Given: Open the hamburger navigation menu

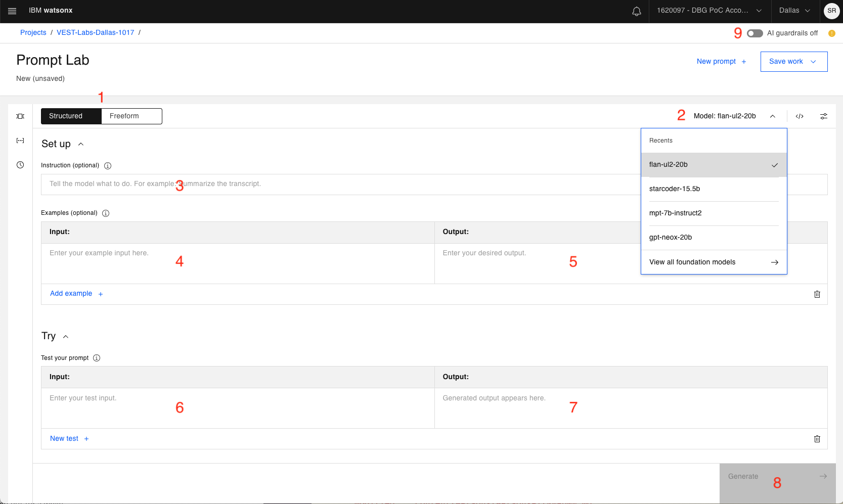Looking at the screenshot, I should (x=12, y=11).
